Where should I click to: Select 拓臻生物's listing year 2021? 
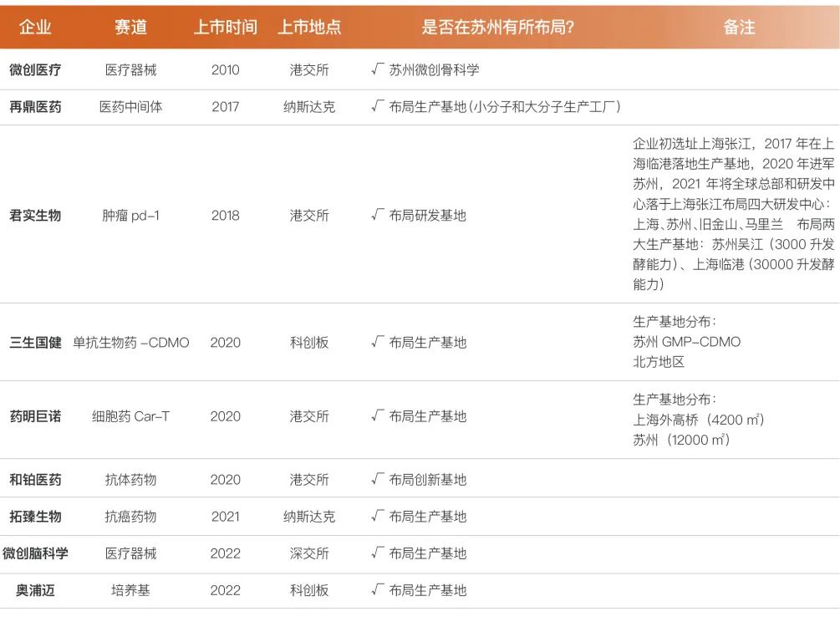(x=225, y=517)
